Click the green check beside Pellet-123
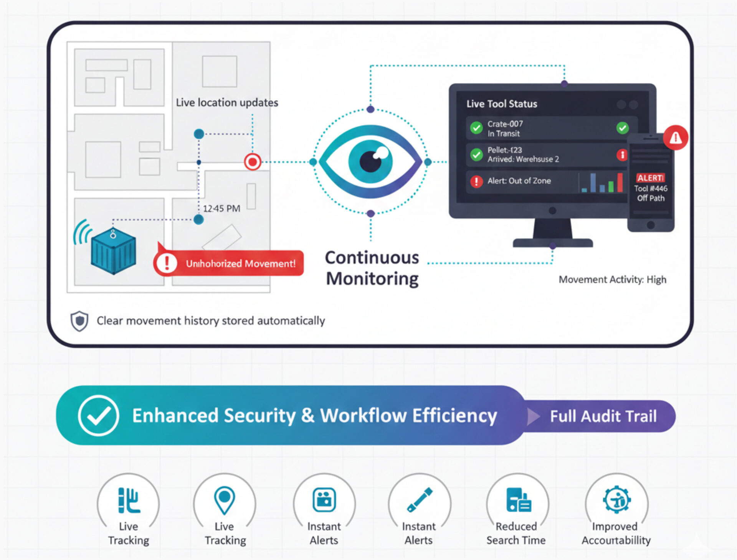Screen dimensions: 737x560 pyautogui.click(x=476, y=155)
